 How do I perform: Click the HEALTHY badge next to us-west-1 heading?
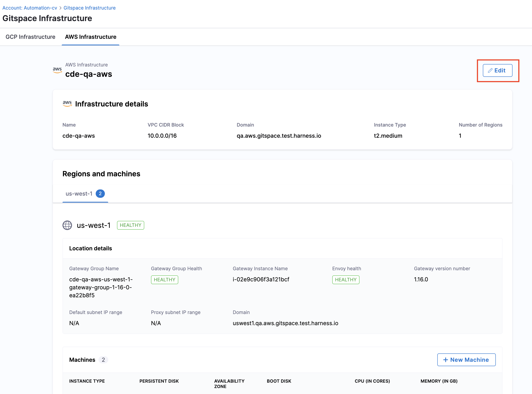[131, 225]
